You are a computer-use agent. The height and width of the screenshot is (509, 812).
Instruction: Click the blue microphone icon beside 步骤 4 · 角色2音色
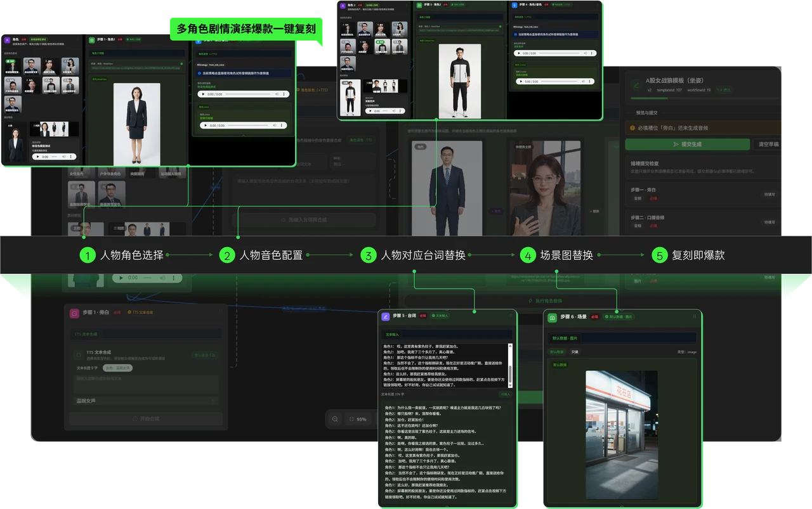coord(513,4)
